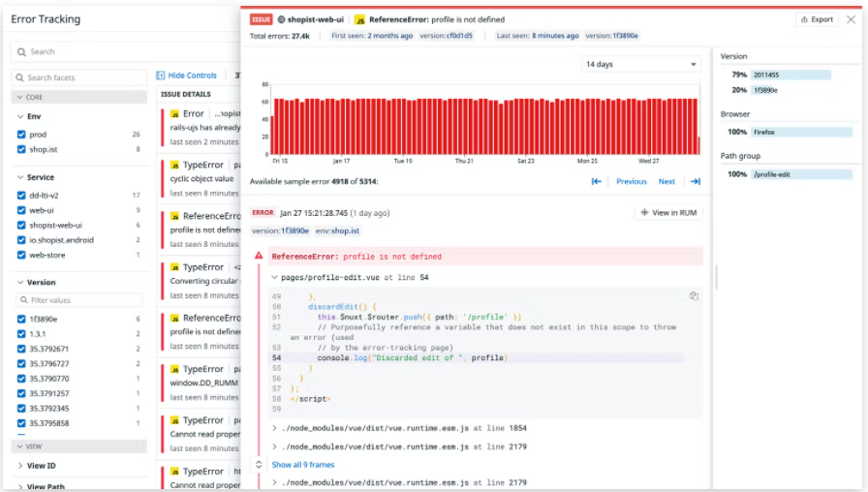Collapse the Version facet section

(x=20, y=282)
